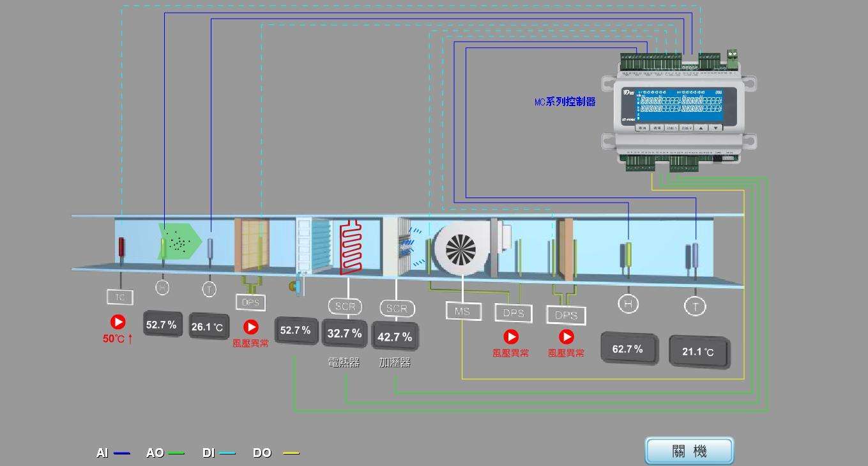Select the MS motor starter label box
Screen dimensions: 868x466
click(x=462, y=311)
